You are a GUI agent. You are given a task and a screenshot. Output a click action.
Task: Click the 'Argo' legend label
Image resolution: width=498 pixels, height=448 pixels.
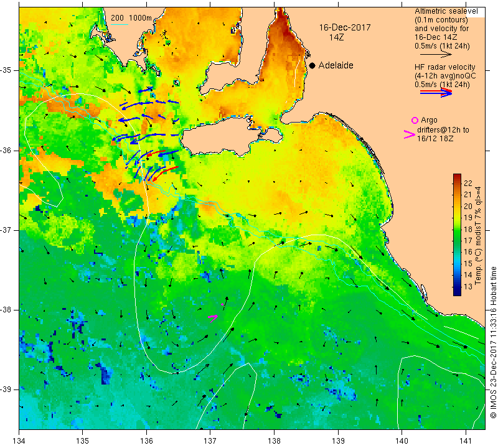tap(429, 120)
